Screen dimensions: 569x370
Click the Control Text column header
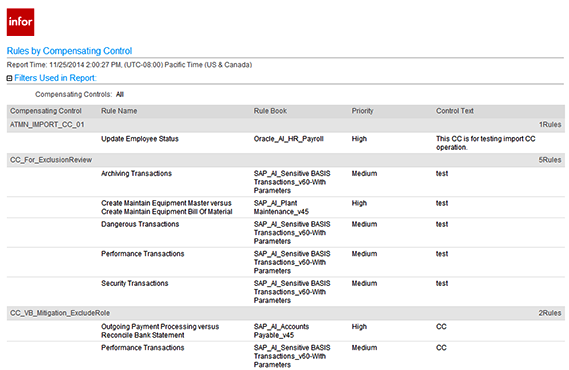pos(455,111)
